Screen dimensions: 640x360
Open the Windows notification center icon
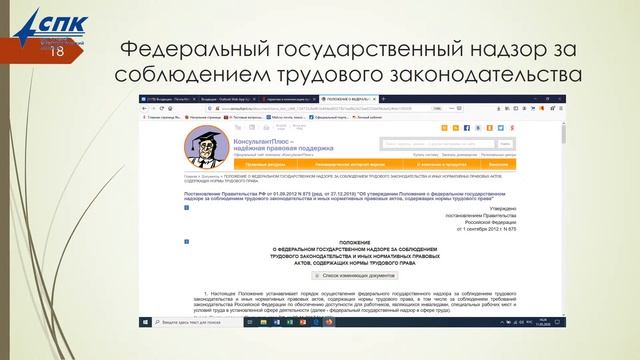point(558,322)
